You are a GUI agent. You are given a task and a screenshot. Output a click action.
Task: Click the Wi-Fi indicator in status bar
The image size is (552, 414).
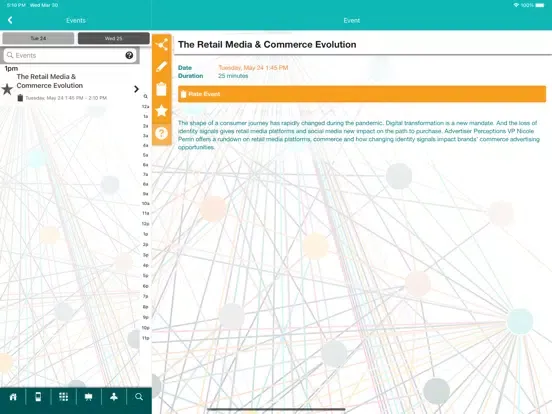coord(516,5)
